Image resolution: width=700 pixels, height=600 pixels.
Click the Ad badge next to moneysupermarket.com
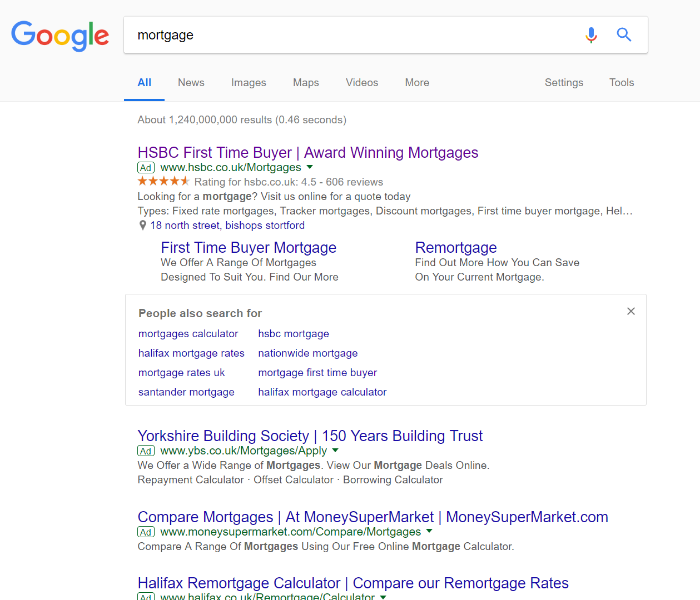click(146, 532)
